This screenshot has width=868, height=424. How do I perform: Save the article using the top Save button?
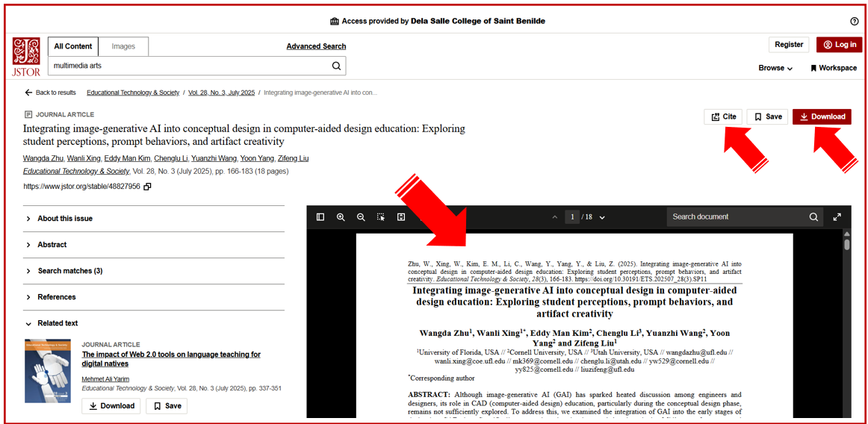tap(767, 116)
